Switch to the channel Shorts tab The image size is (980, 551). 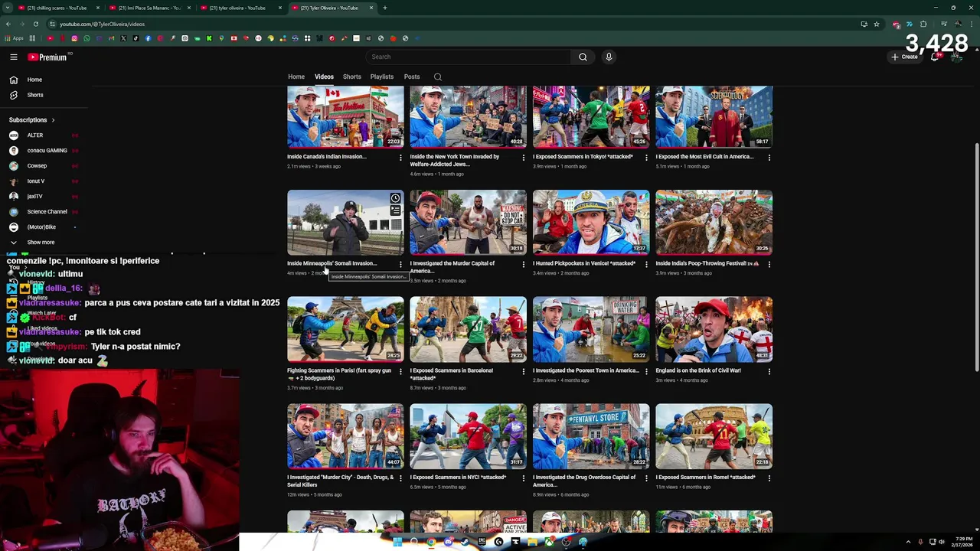(352, 77)
